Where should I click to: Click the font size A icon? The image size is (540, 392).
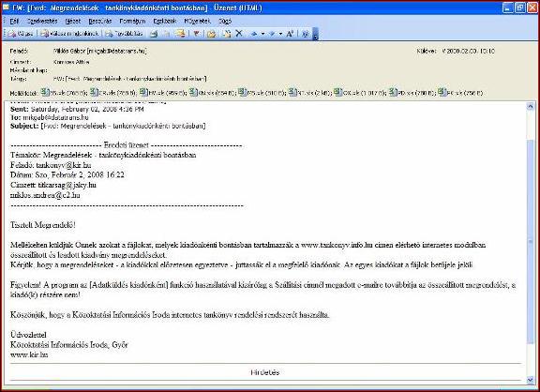(x=290, y=34)
